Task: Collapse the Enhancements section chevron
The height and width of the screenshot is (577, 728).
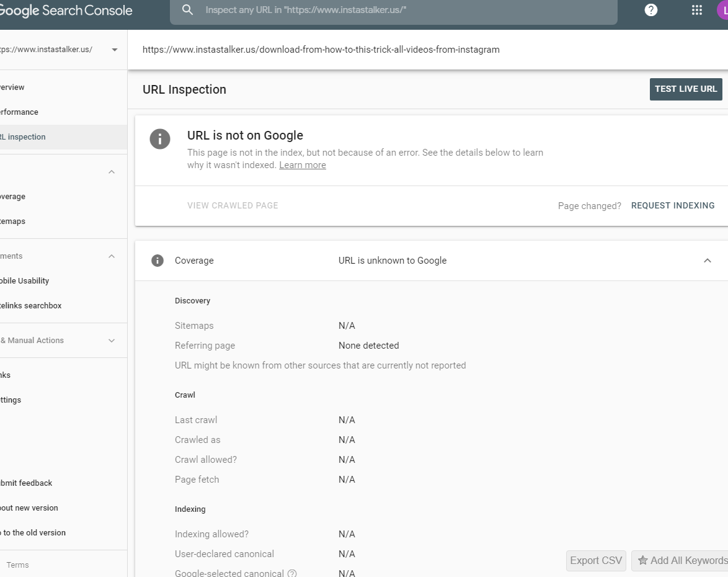Action: click(112, 256)
